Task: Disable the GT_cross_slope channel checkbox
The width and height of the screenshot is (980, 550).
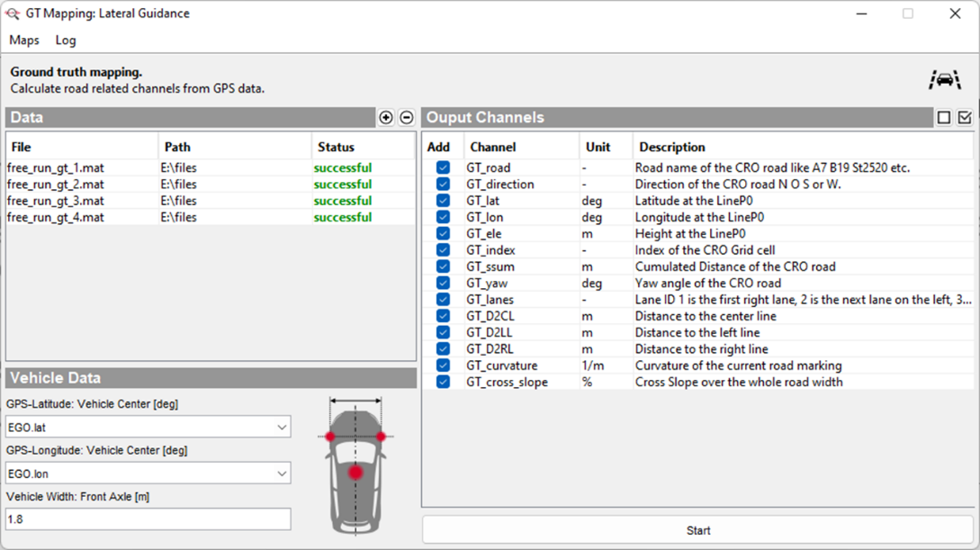Action: click(x=443, y=382)
